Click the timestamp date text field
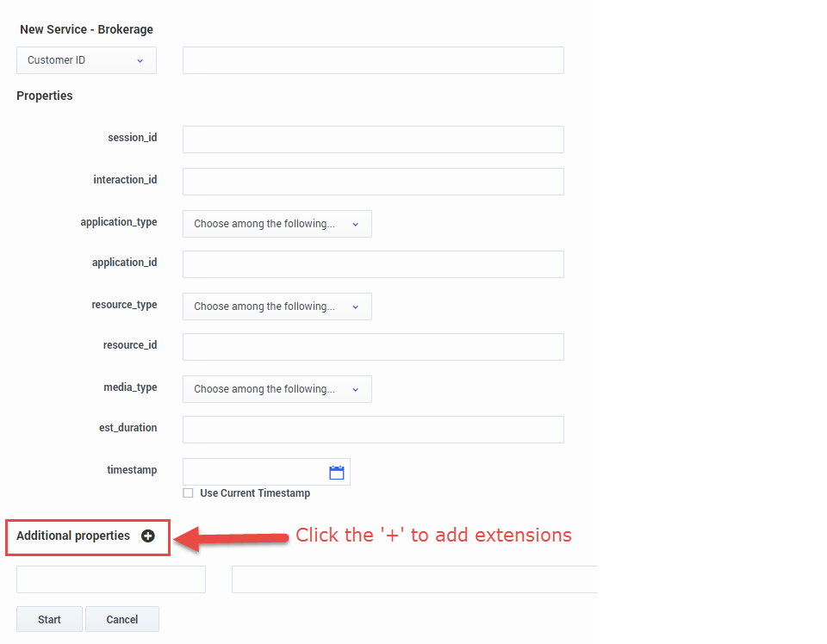 point(255,472)
